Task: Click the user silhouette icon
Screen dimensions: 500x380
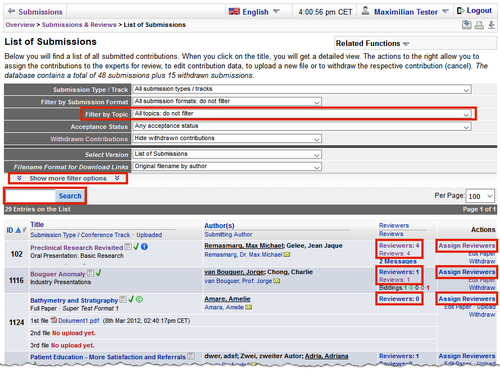Action: (365, 11)
